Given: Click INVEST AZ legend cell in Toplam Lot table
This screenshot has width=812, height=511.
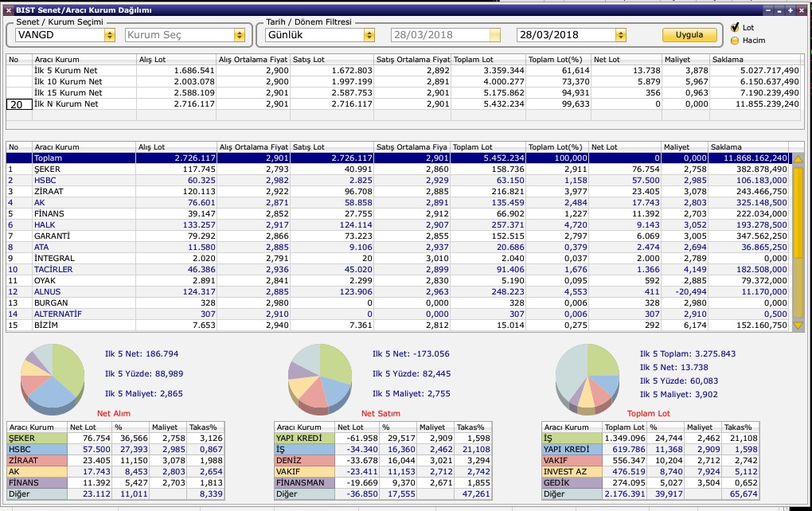Looking at the screenshot, I should (x=572, y=472).
